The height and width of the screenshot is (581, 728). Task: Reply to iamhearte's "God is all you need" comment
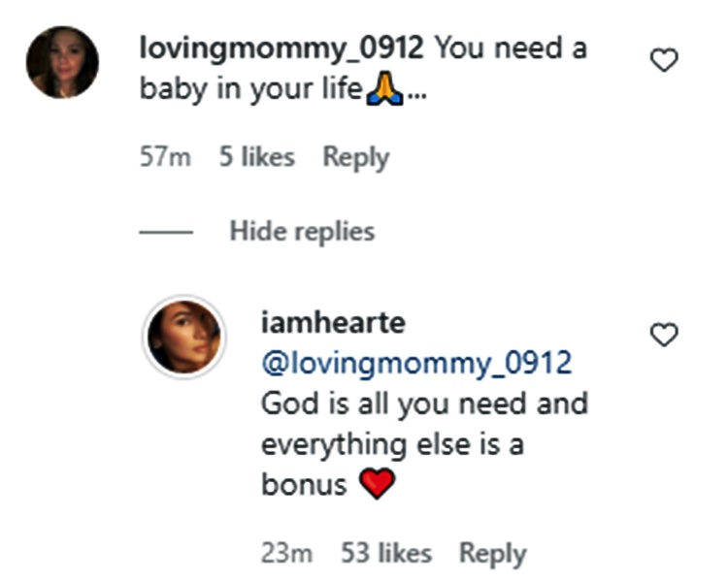pyautogui.click(x=492, y=554)
